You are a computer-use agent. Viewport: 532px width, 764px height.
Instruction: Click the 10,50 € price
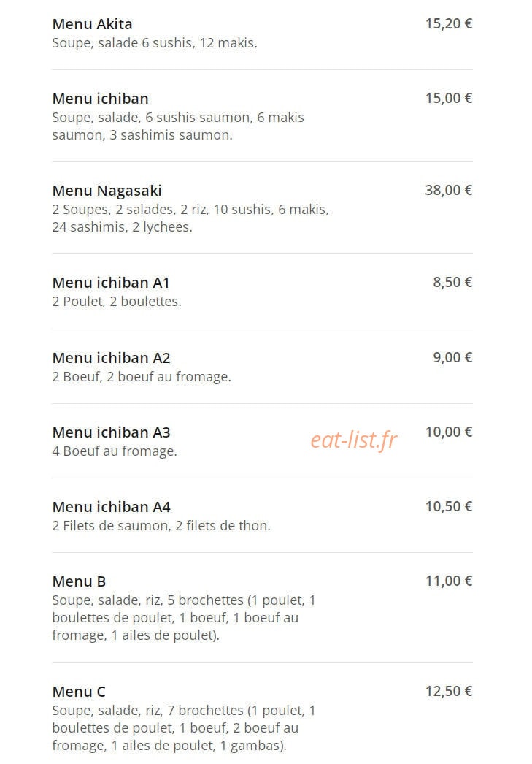(x=448, y=507)
